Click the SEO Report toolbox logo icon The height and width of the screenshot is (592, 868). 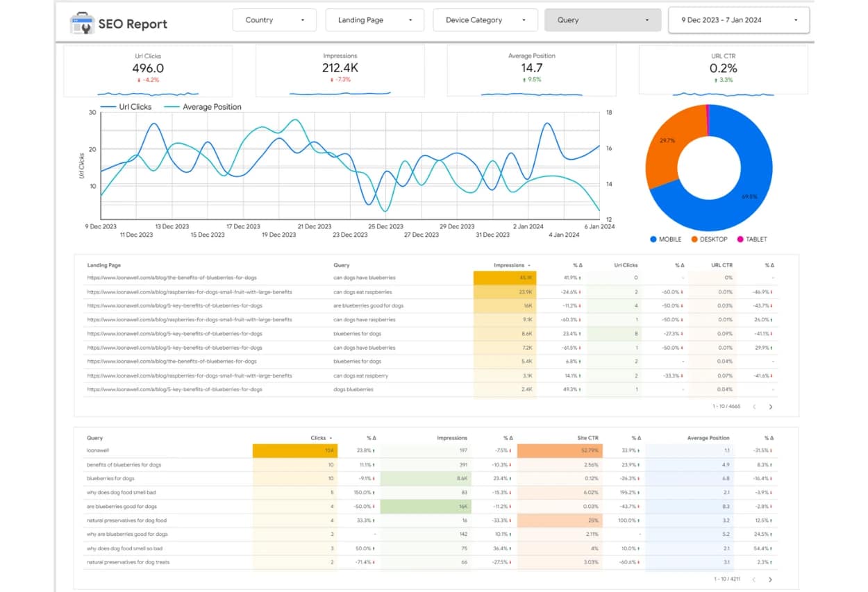82,24
